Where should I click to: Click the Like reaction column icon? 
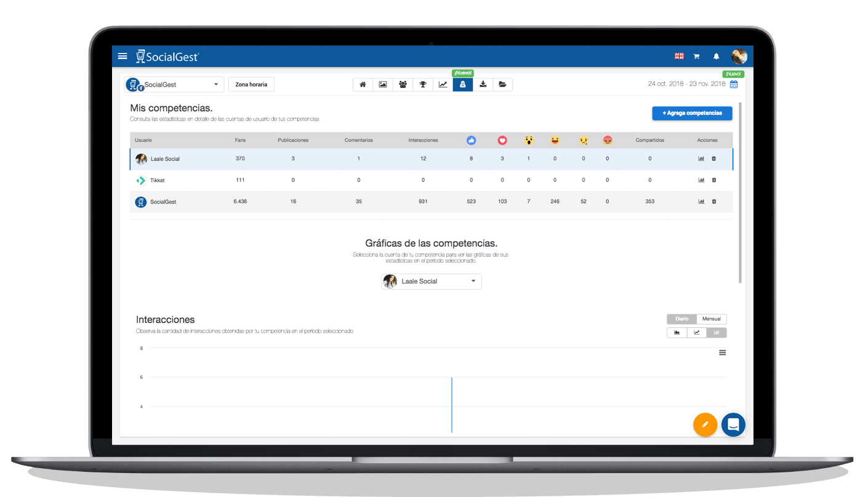click(x=472, y=140)
